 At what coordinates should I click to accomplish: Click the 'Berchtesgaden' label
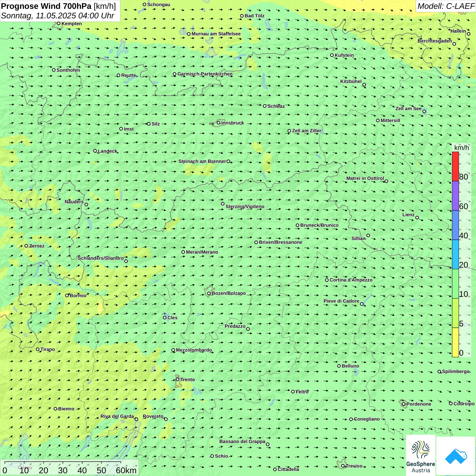(435, 41)
